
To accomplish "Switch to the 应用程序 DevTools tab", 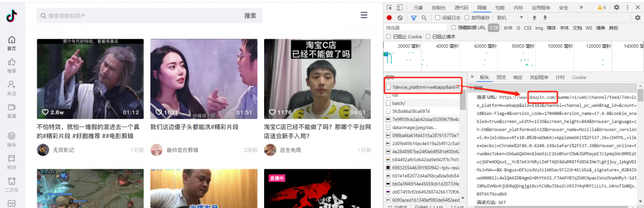I will [541, 8].
